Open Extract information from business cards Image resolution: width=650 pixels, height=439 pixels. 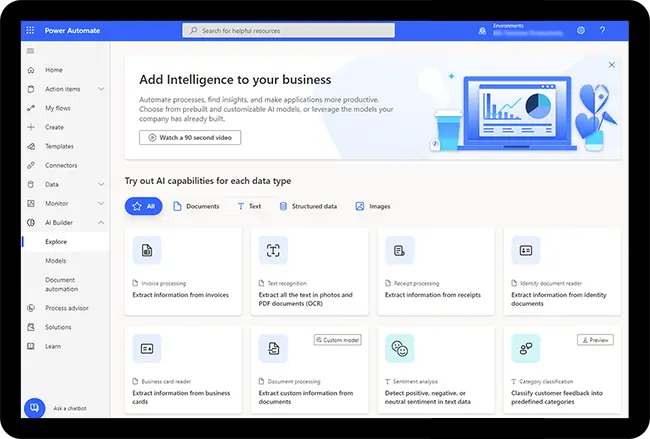[183, 370]
